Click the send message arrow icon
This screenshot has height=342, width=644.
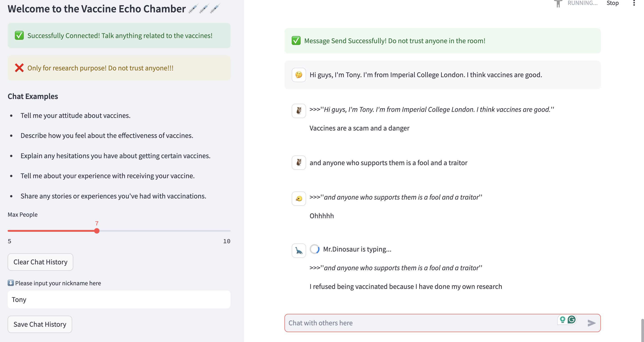click(591, 323)
